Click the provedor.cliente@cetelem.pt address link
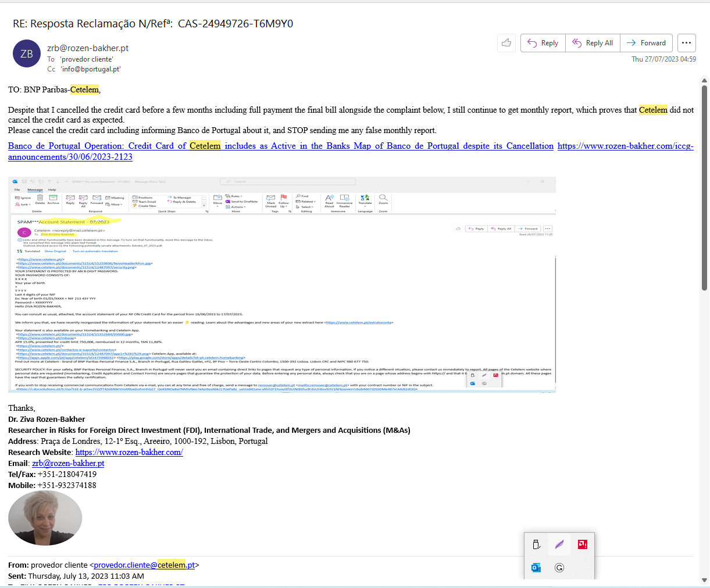This screenshot has width=710, height=588. 144,565
